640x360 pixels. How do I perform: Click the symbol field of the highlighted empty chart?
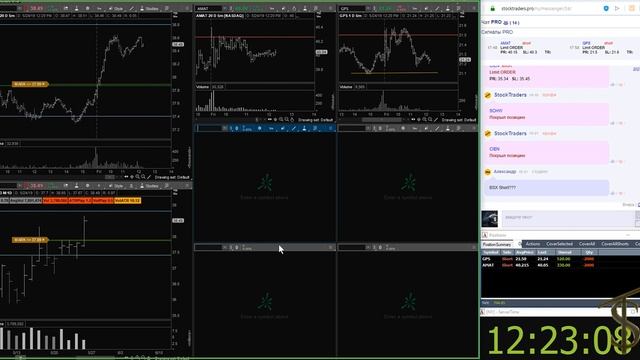(209, 128)
